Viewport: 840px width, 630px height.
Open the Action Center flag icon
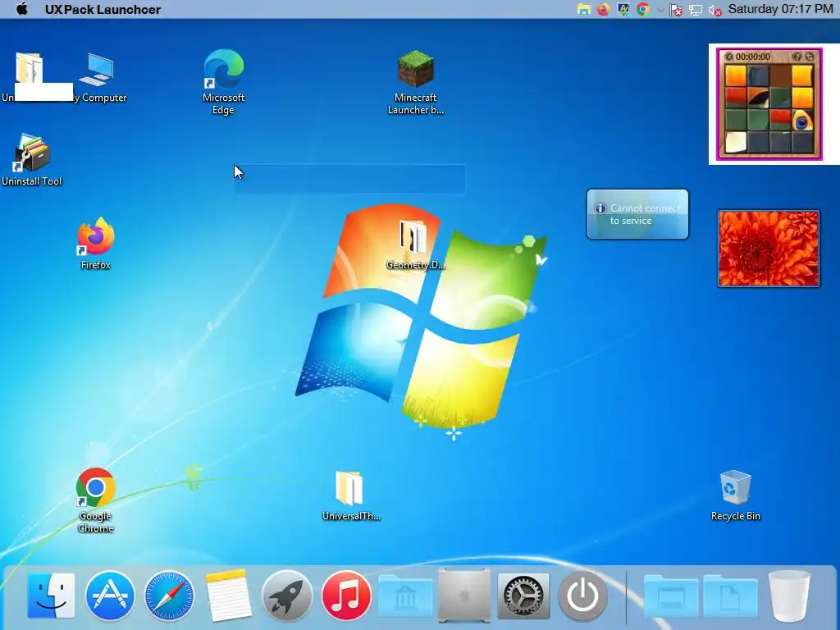coord(676,10)
